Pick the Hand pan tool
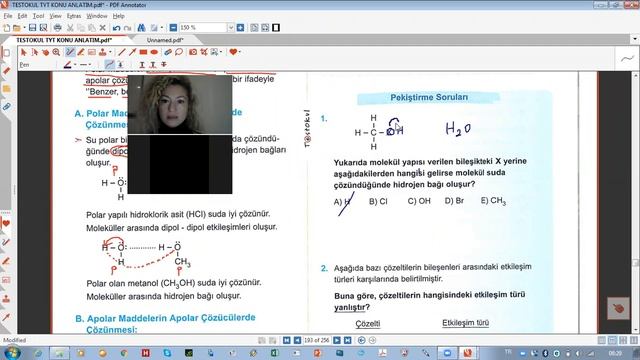Image resolution: width=640 pixels, height=360 pixels. coord(45,52)
